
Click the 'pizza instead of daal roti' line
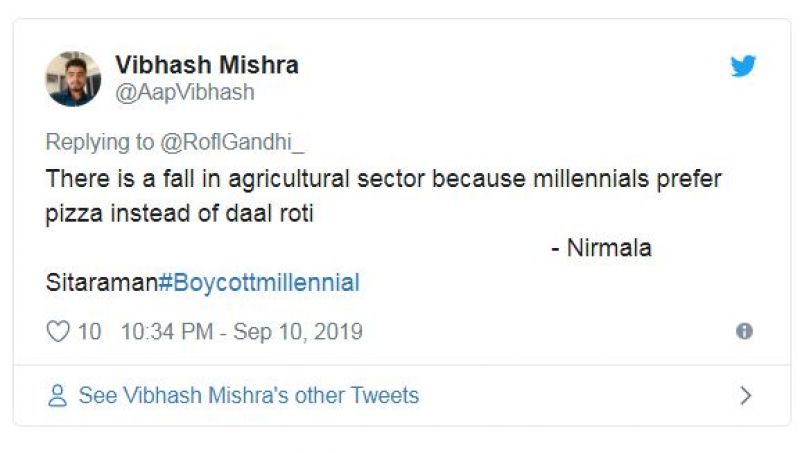(180, 213)
